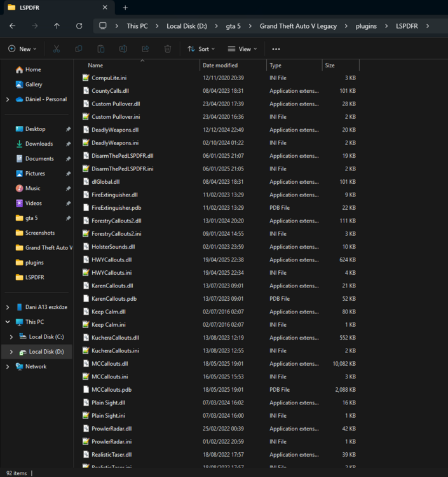Select file HolsterSounds.dll
Screen dimensions: 448x477
click(x=113, y=247)
